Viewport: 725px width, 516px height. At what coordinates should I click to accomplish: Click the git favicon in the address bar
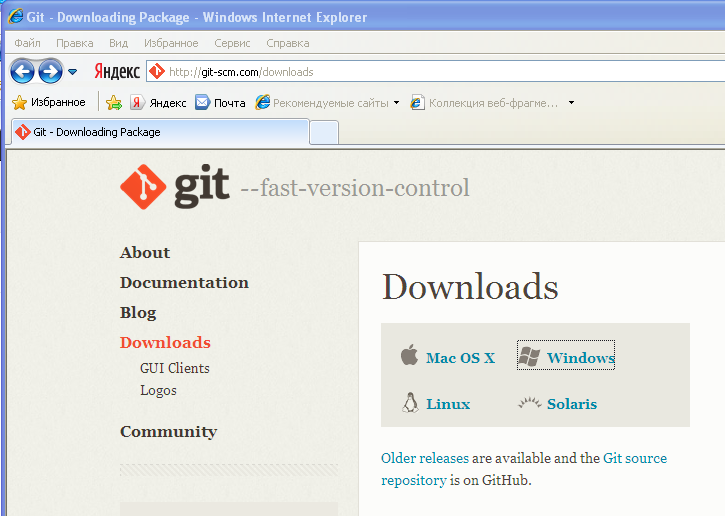point(157,71)
